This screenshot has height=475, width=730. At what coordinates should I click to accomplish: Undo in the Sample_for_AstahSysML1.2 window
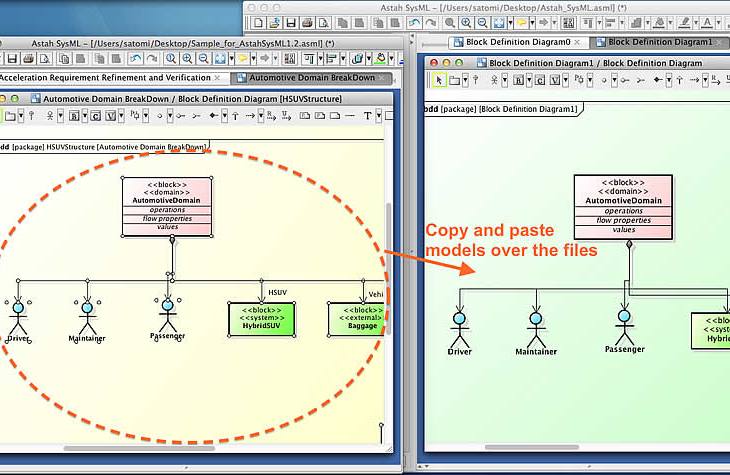click(135, 59)
